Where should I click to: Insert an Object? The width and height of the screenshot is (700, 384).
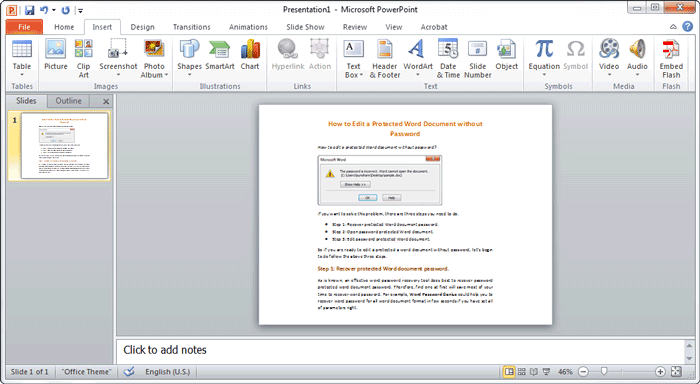507,54
